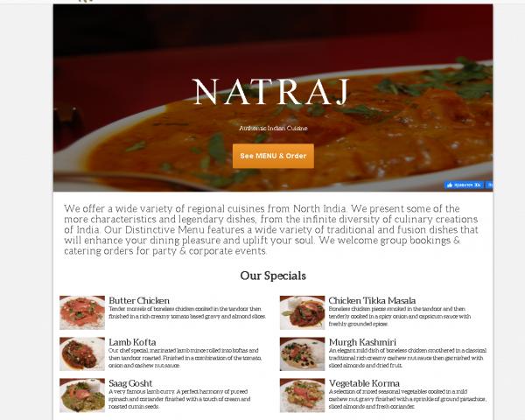This screenshot has width=525, height=420.
Task: Open the Butter Chicken dish thumbnail
Action: [82, 312]
